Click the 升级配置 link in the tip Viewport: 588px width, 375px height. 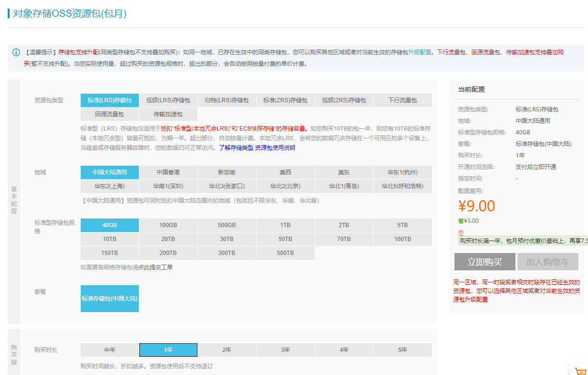420,52
